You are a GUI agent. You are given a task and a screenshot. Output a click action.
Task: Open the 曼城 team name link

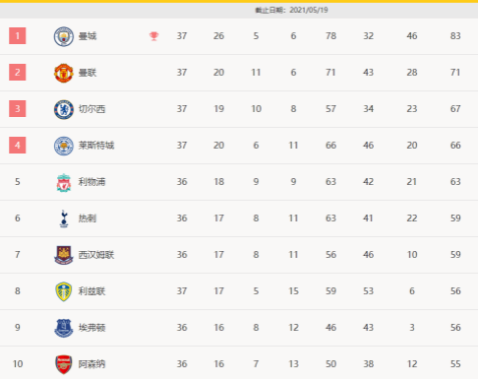click(87, 36)
